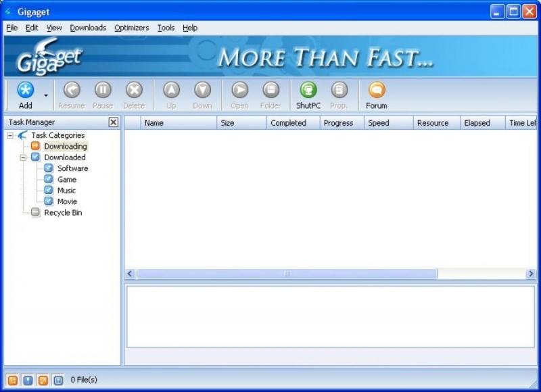Open the Forum toolbar icon
Screen dimensions: 541x392
coord(377,91)
